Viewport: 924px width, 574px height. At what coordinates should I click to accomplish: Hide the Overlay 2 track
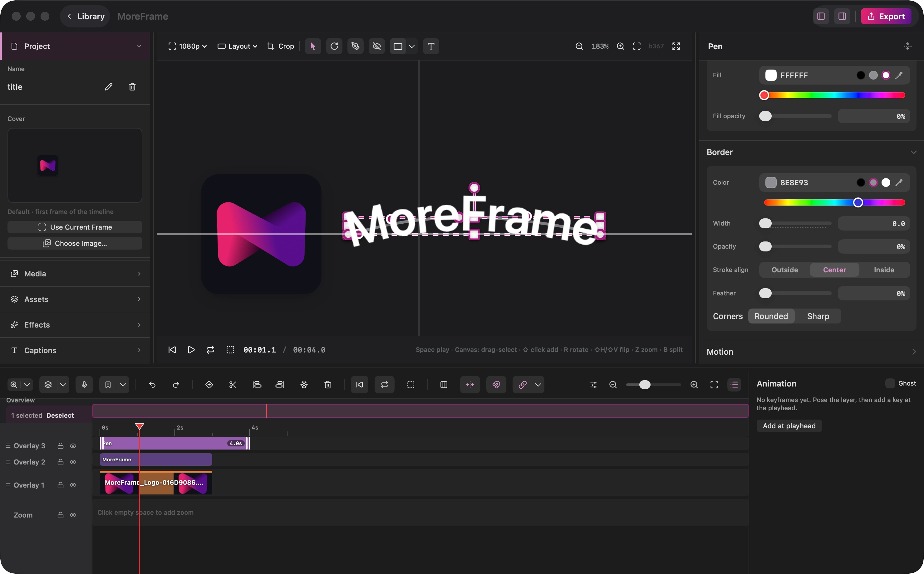[x=73, y=462]
